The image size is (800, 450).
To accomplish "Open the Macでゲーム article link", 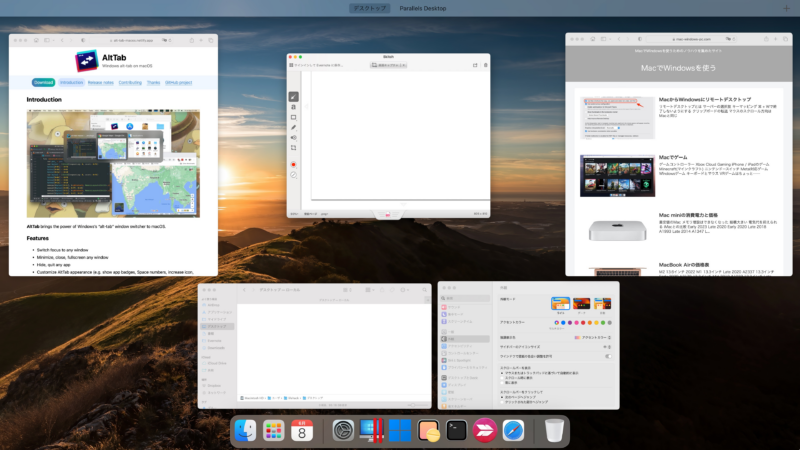I will point(673,157).
